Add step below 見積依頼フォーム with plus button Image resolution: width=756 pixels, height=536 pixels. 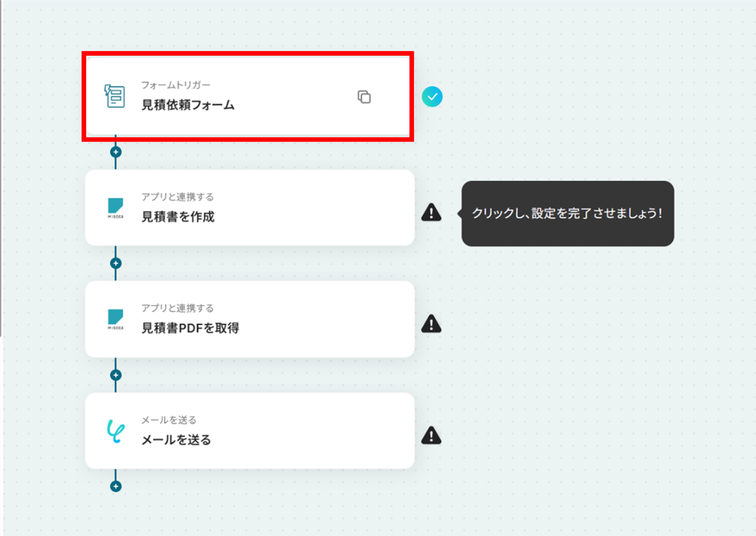tap(116, 152)
